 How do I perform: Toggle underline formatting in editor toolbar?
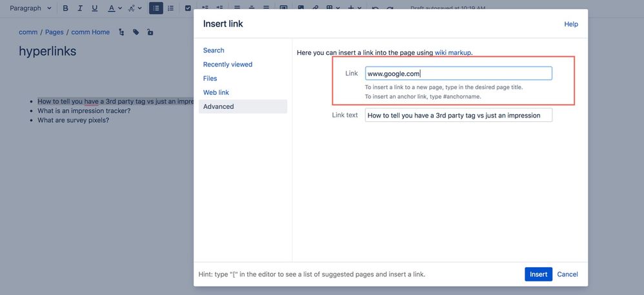[x=95, y=8]
